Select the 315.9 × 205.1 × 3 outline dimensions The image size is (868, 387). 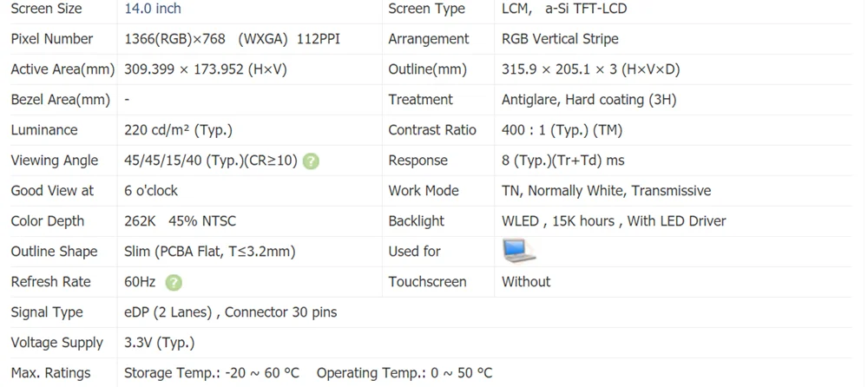[x=590, y=69]
